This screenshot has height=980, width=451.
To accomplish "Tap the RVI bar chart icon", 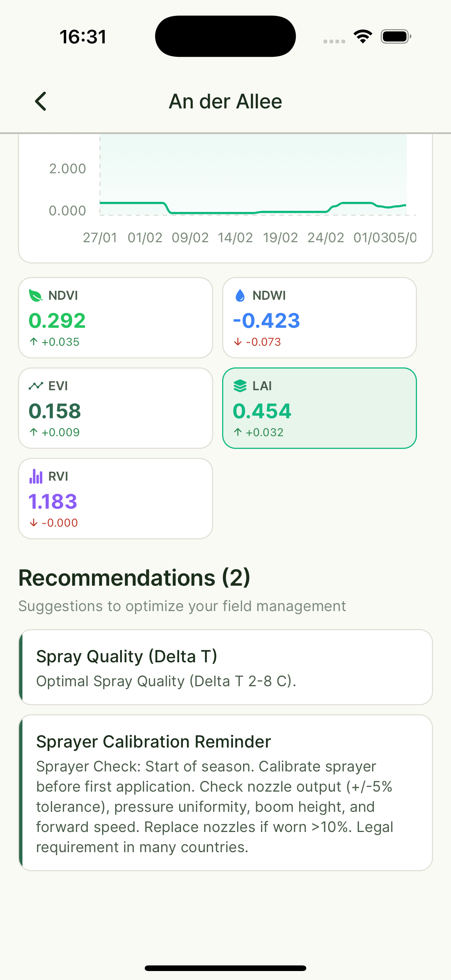I will (x=36, y=476).
